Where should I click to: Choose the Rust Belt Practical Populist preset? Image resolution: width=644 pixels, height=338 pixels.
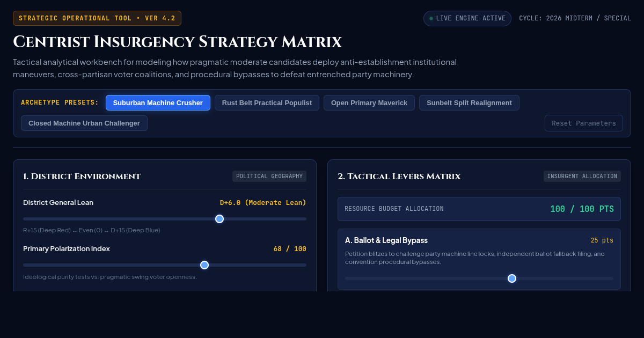tap(267, 102)
